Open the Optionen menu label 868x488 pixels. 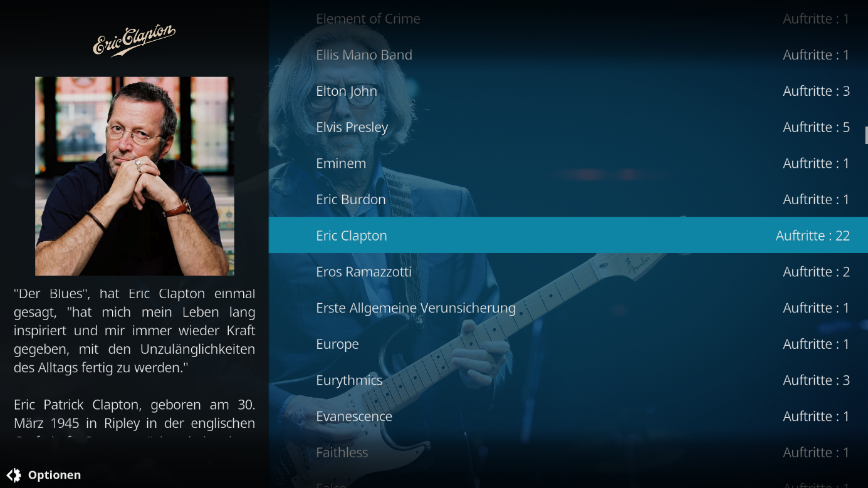point(55,475)
